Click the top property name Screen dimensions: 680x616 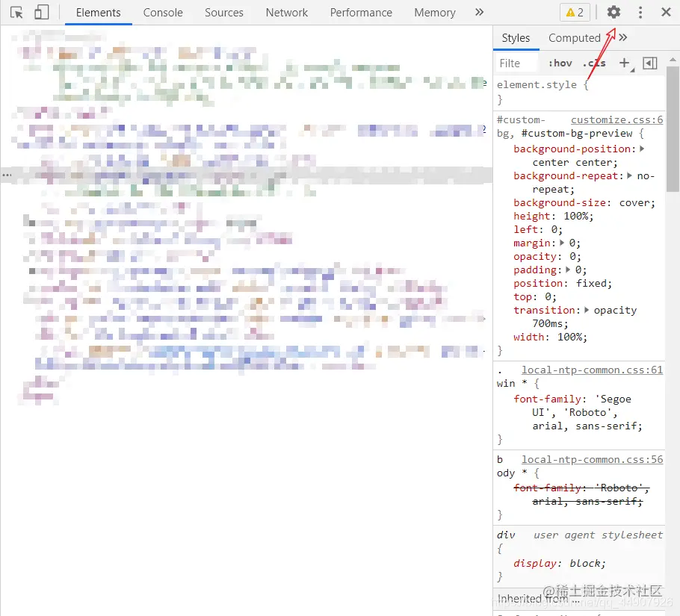tap(522, 296)
